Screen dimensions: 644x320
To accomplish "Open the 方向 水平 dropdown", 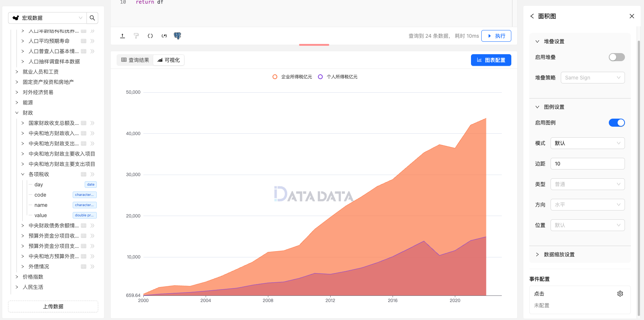I will point(588,205).
